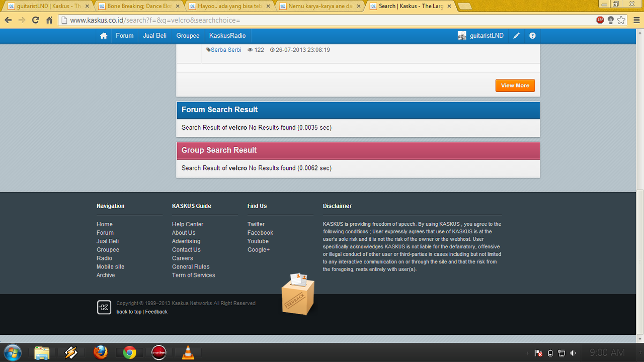644x362 pixels.
Task: Go back with the browser back arrow
Action: coord(8,20)
